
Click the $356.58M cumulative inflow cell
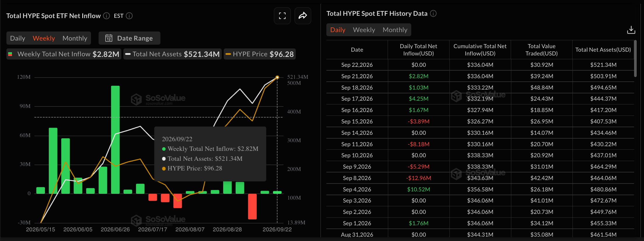pyautogui.click(x=480, y=189)
